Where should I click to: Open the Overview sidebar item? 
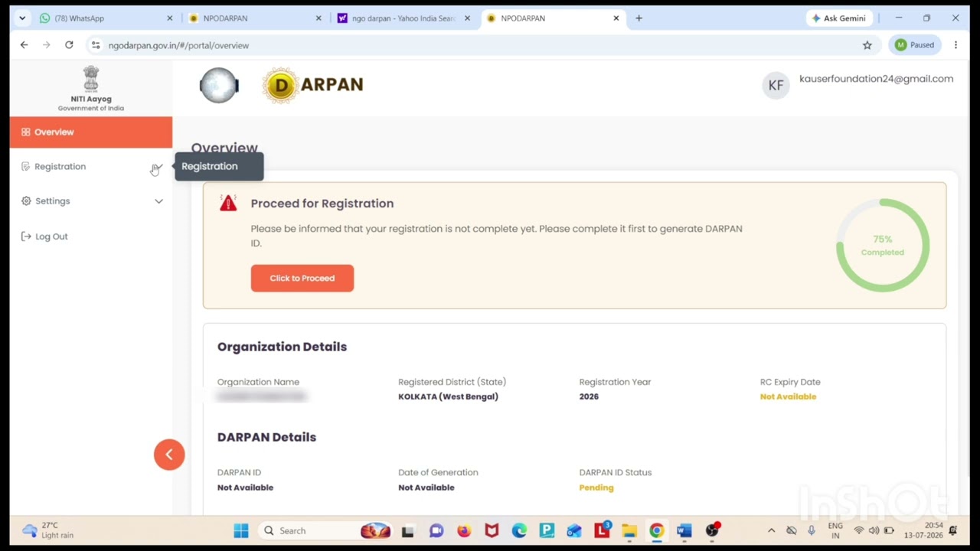[x=91, y=132]
